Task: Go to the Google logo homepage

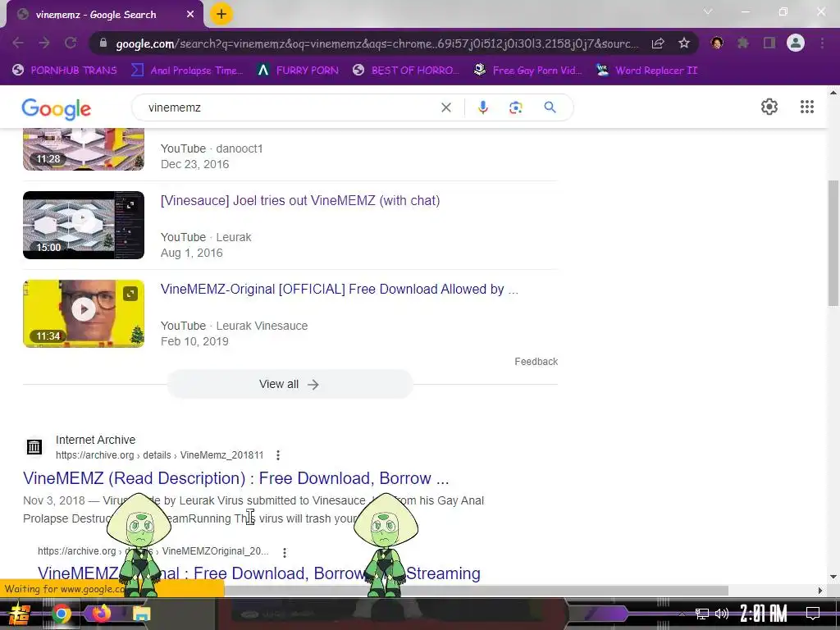Action: 57,109
